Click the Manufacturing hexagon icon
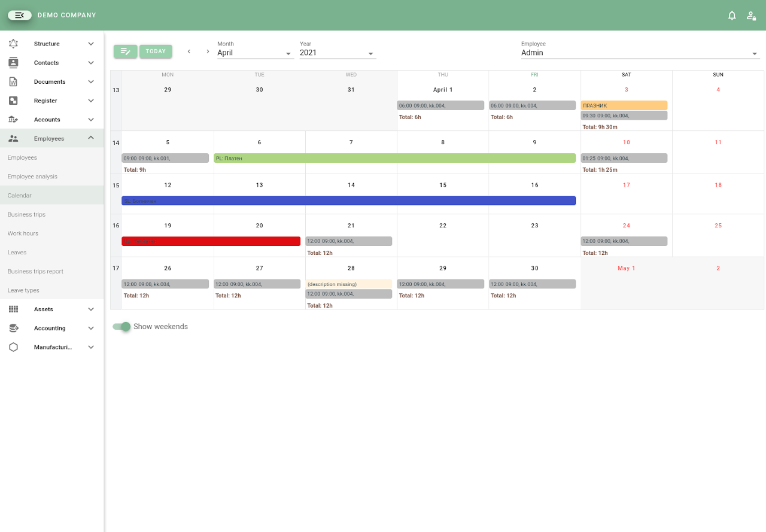The image size is (766, 532). tap(13, 347)
